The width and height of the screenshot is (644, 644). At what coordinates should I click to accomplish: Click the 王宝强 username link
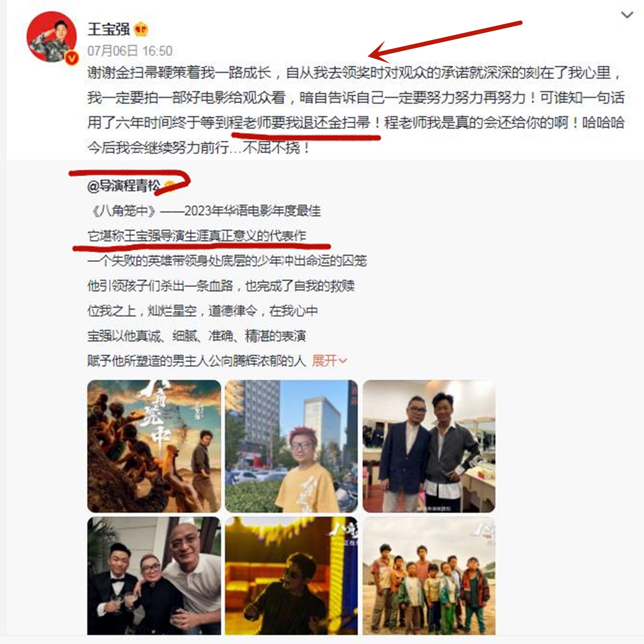[108, 30]
